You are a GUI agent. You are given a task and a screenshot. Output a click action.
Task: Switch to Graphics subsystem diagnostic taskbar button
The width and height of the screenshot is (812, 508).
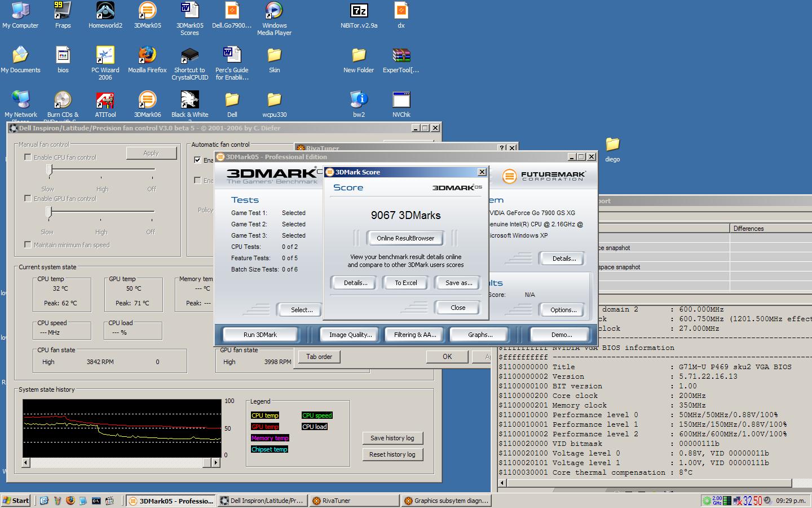point(447,501)
